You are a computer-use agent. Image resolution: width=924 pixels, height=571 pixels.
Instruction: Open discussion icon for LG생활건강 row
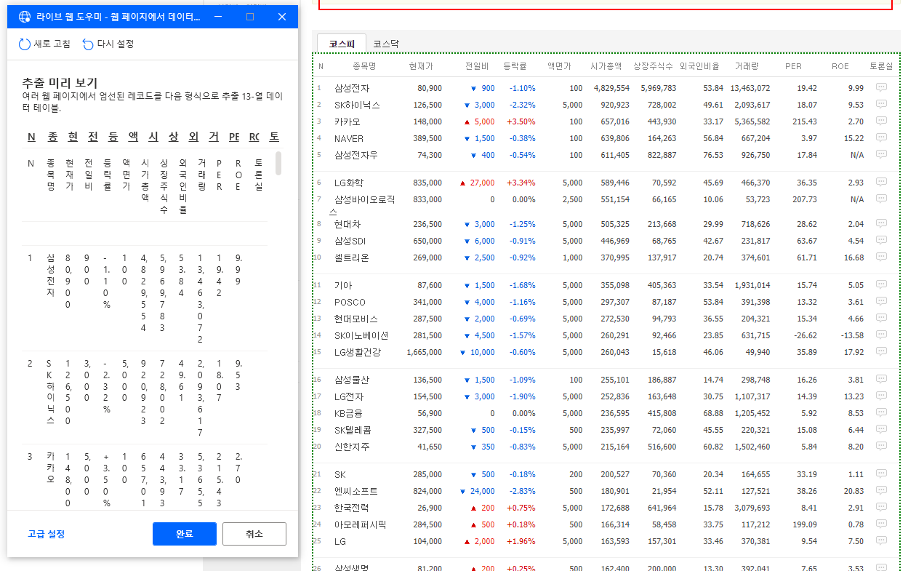coord(881,351)
